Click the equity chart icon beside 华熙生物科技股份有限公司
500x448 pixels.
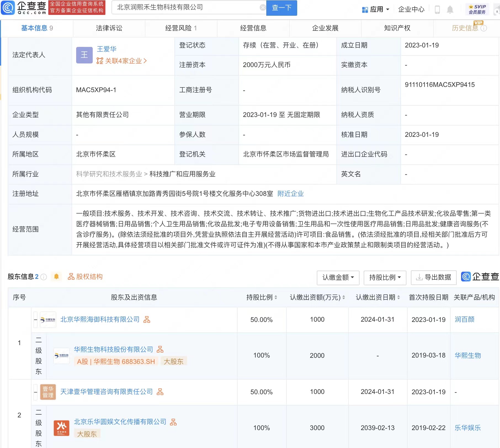click(161, 349)
